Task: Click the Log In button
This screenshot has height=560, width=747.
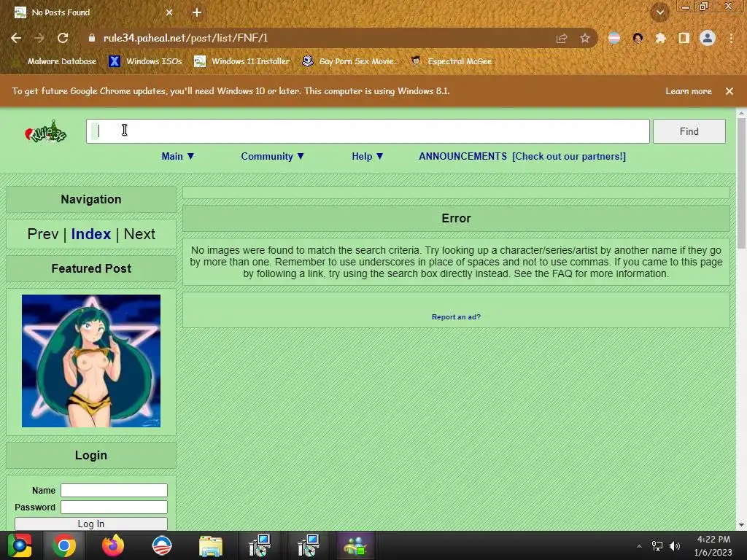Action: [91, 524]
